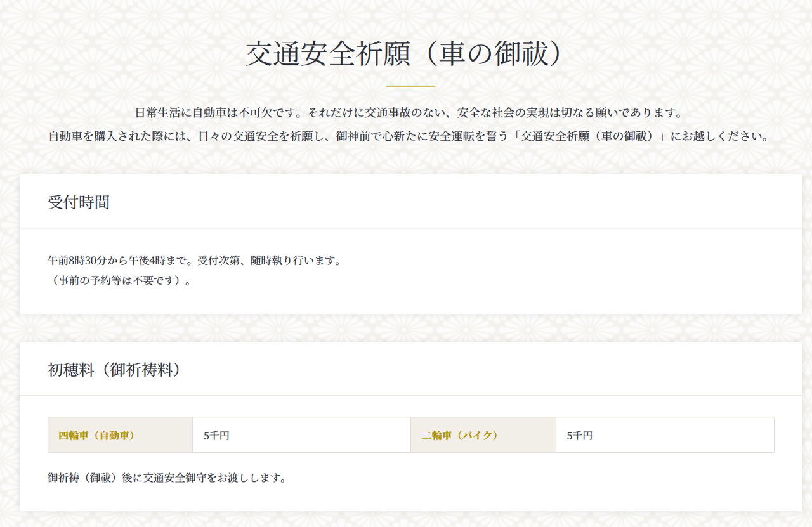Image resolution: width=812 pixels, height=527 pixels.
Task: Click the gold divider line under the title
Action: pos(410,86)
